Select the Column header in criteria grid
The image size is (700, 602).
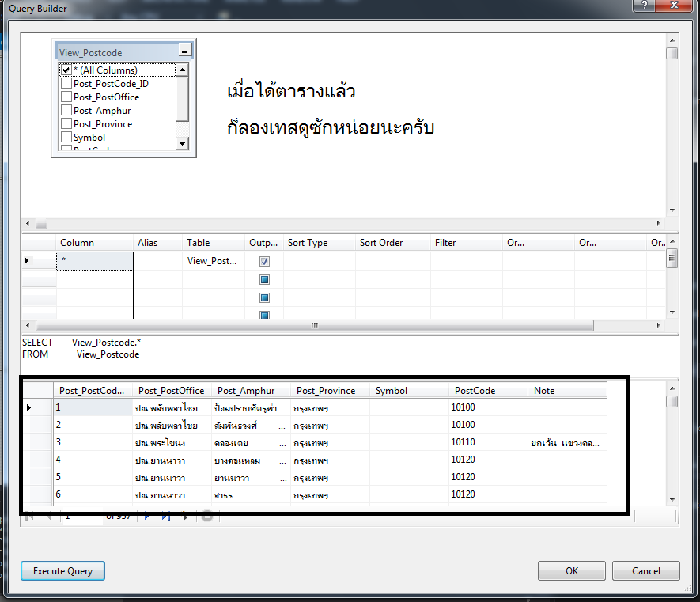click(x=95, y=243)
